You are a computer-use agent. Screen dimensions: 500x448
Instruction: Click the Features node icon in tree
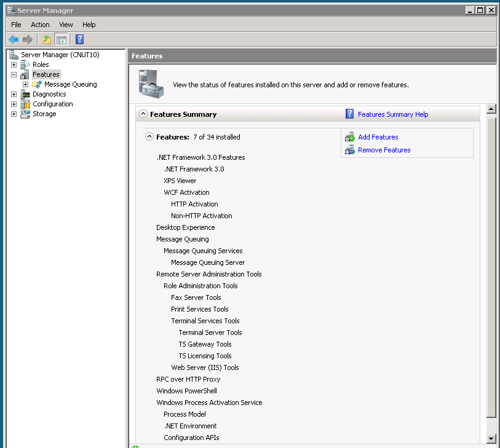25,74
